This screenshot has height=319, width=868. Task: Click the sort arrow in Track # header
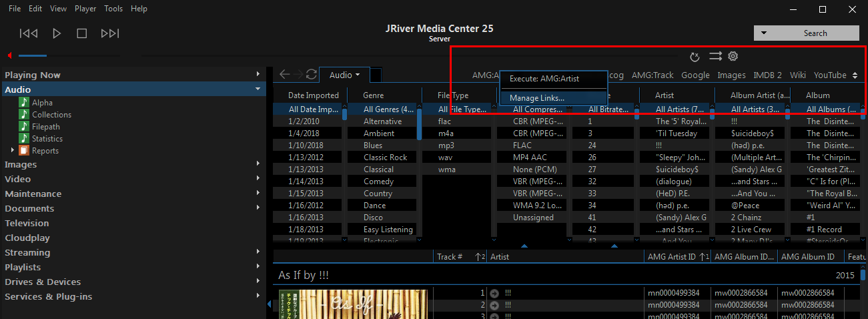pyautogui.click(x=480, y=257)
